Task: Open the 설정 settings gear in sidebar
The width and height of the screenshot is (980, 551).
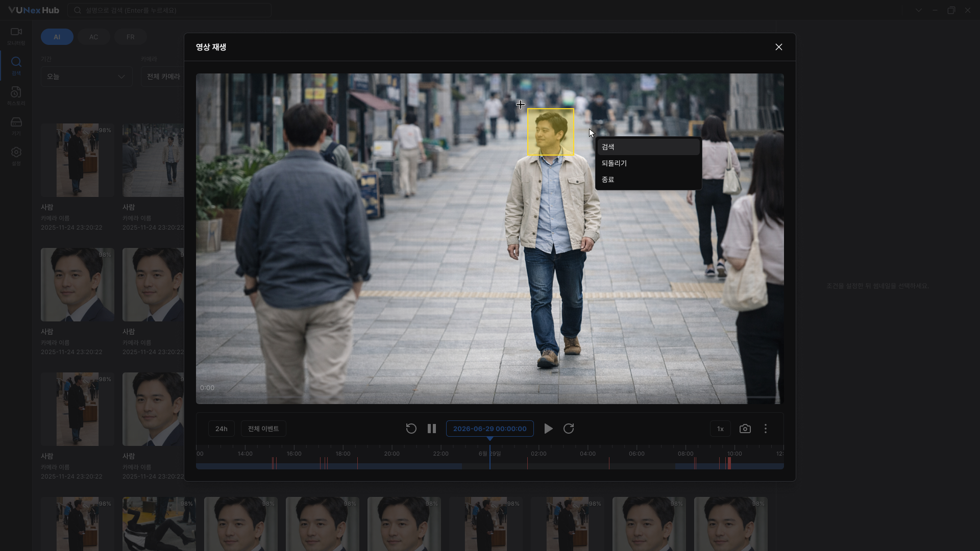Action: (16, 156)
